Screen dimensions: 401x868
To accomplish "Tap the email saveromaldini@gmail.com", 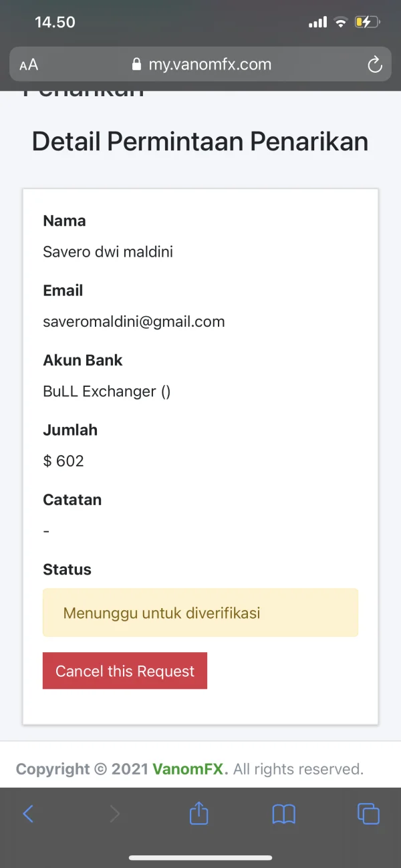I will (x=134, y=321).
